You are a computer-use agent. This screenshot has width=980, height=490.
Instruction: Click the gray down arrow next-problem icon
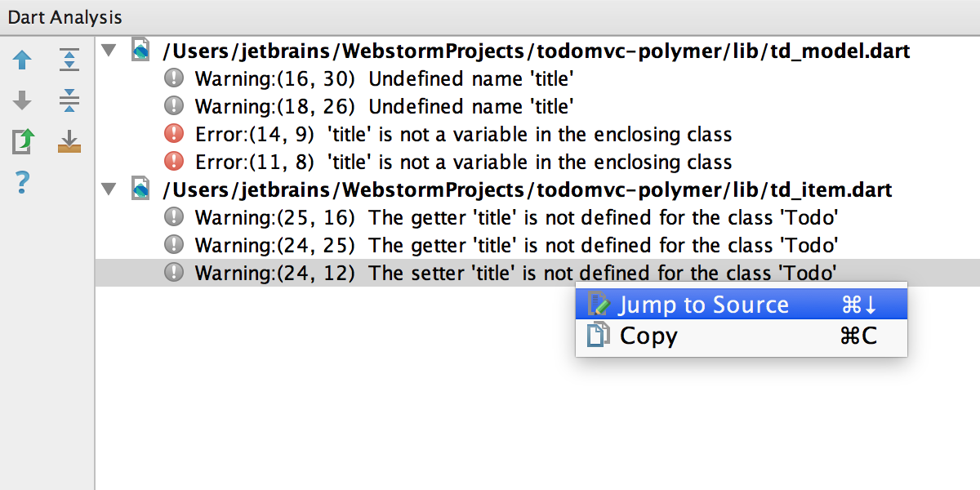click(23, 101)
